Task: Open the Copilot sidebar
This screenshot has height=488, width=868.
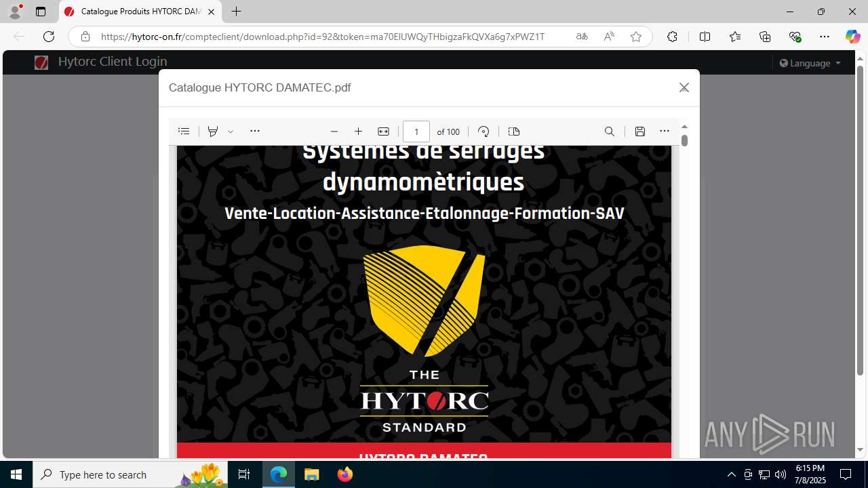Action: click(852, 37)
